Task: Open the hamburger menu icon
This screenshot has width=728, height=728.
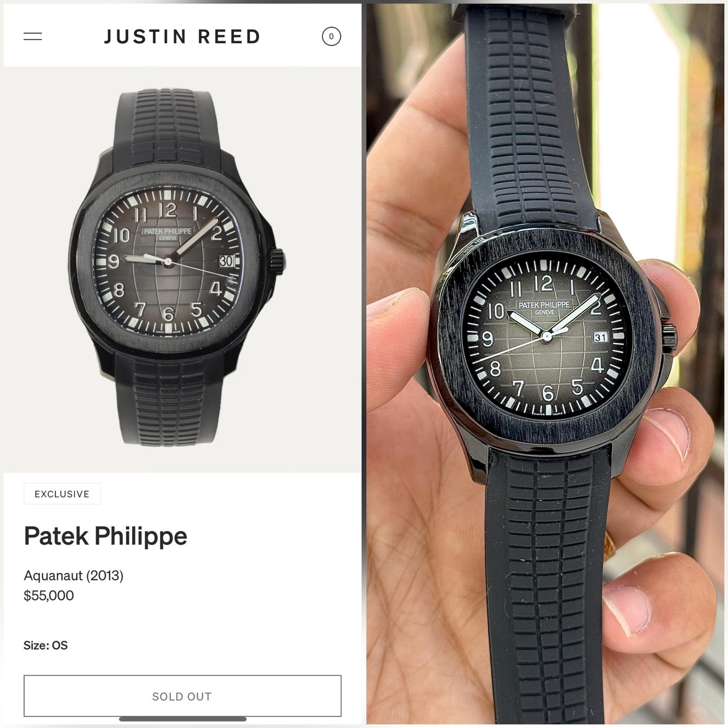Action: pos(33,36)
